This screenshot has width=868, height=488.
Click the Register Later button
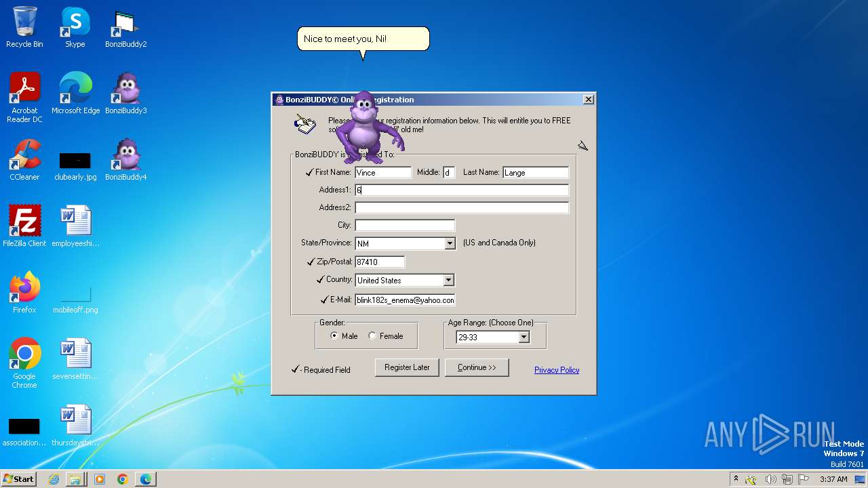point(407,367)
